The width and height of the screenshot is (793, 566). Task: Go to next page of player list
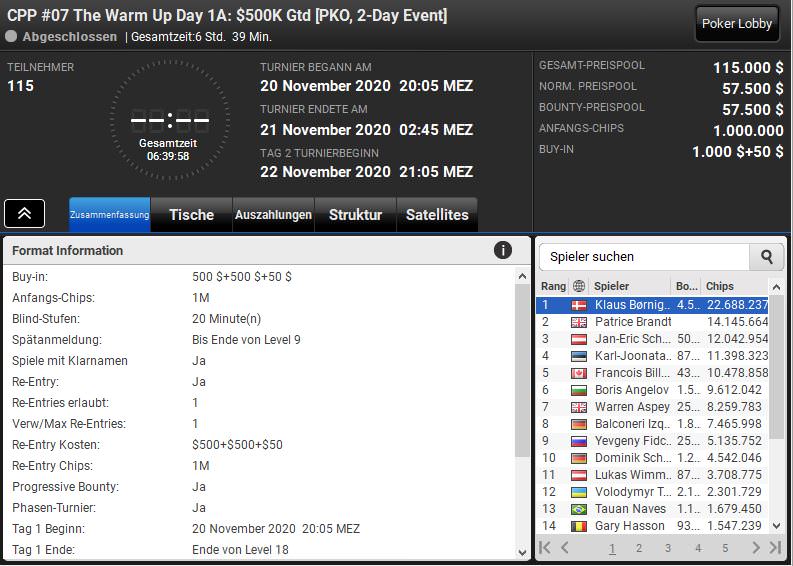tap(755, 548)
